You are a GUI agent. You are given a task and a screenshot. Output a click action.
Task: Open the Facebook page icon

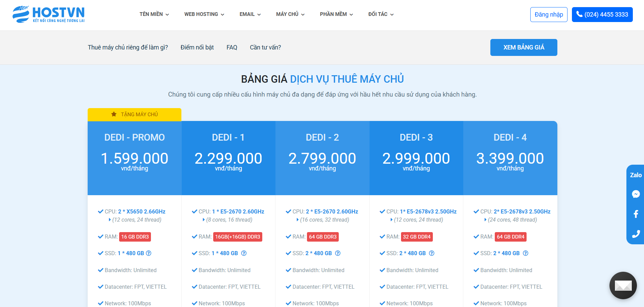[636, 214]
